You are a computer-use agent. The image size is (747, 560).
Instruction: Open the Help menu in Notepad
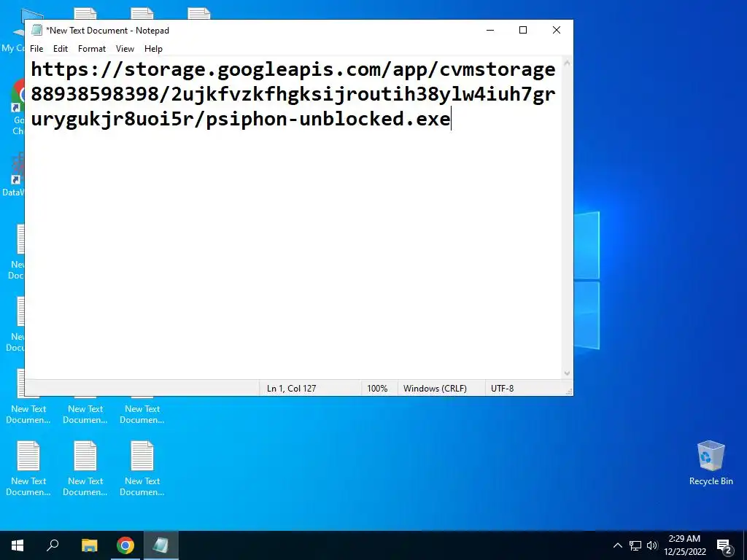click(x=153, y=49)
